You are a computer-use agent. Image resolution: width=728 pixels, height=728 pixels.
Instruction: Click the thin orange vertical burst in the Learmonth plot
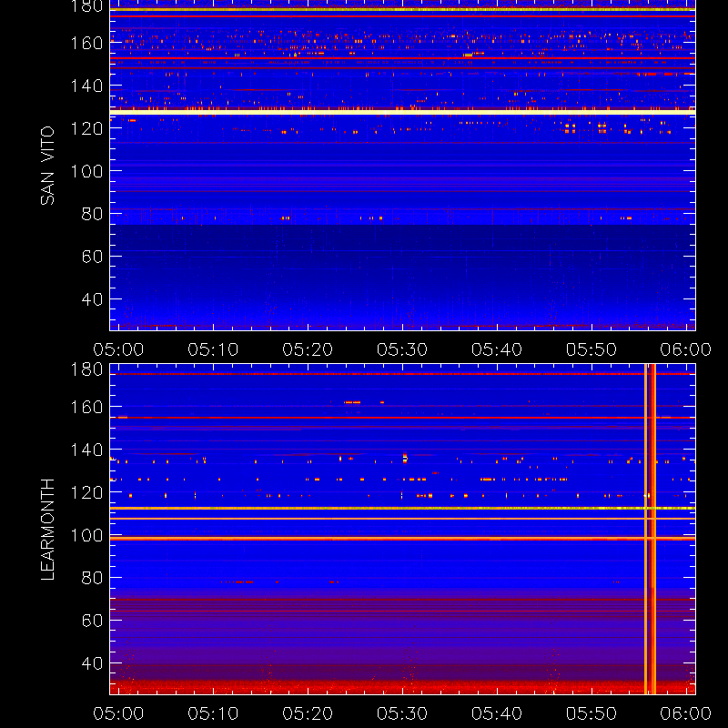click(x=645, y=529)
